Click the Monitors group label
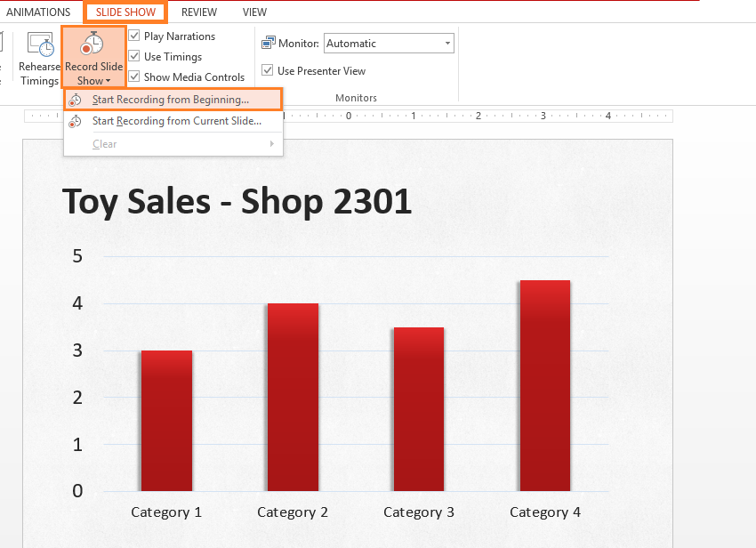 coord(356,98)
